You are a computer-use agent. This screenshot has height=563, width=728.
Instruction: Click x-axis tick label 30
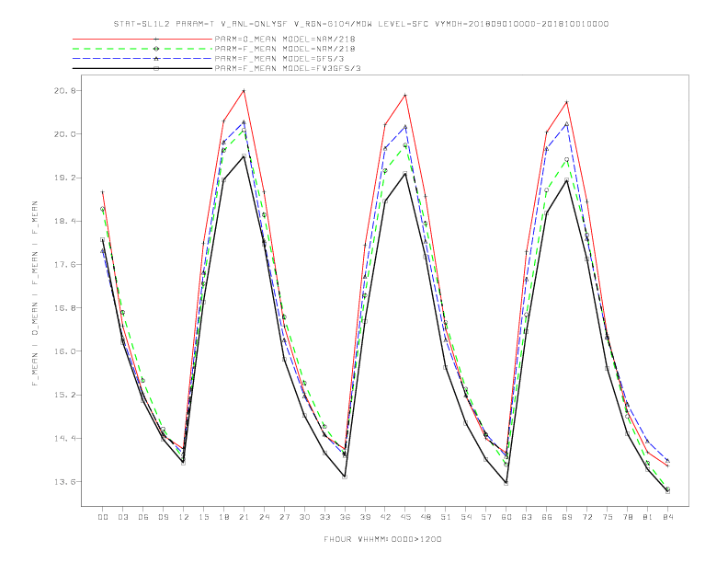304,517
